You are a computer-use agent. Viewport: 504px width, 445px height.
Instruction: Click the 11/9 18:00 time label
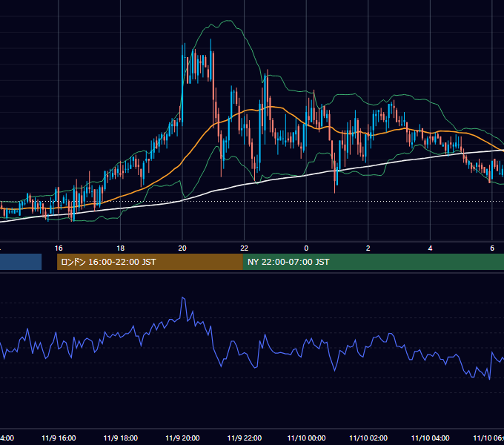[x=121, y=438]
